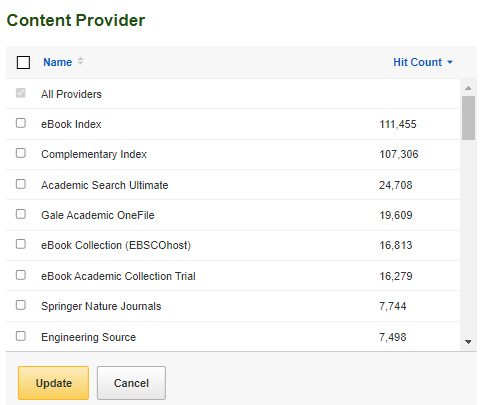Screen dimensions: 484x405
Task: Click the 19,609 hit count value
Action: coord(396,215)
